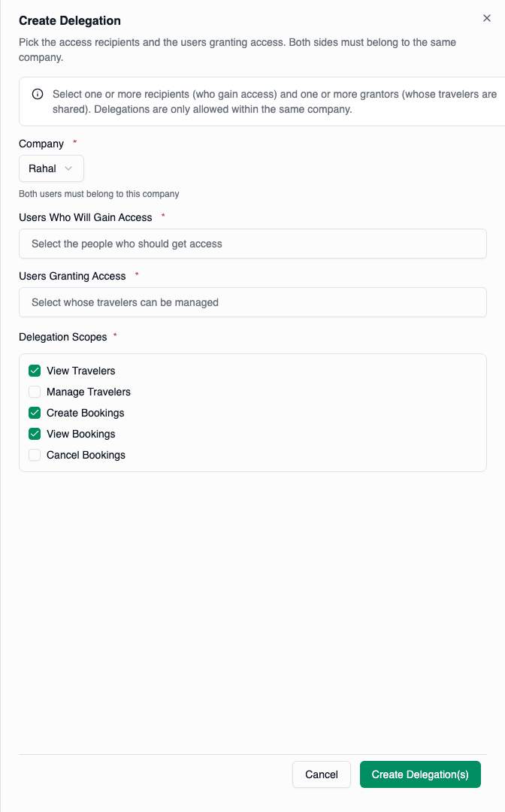Click the Cancel button
Screen dimensions: 505x812
321,774
